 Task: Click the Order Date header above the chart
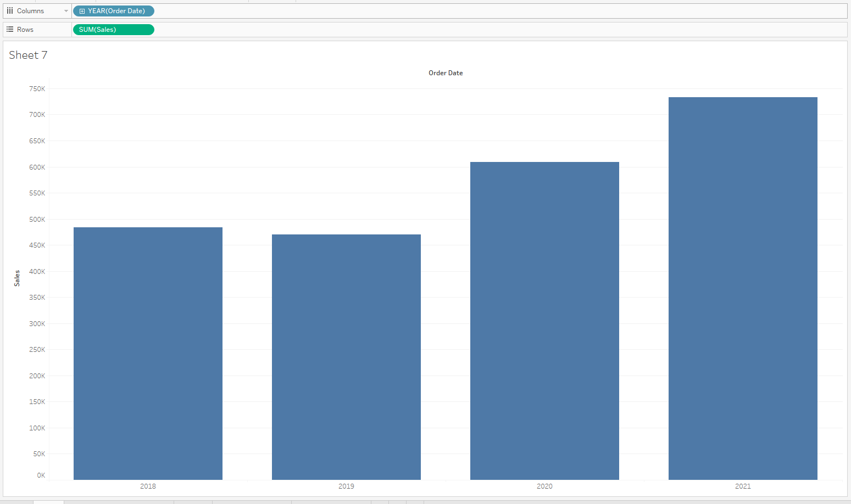[x=446, y=72]
